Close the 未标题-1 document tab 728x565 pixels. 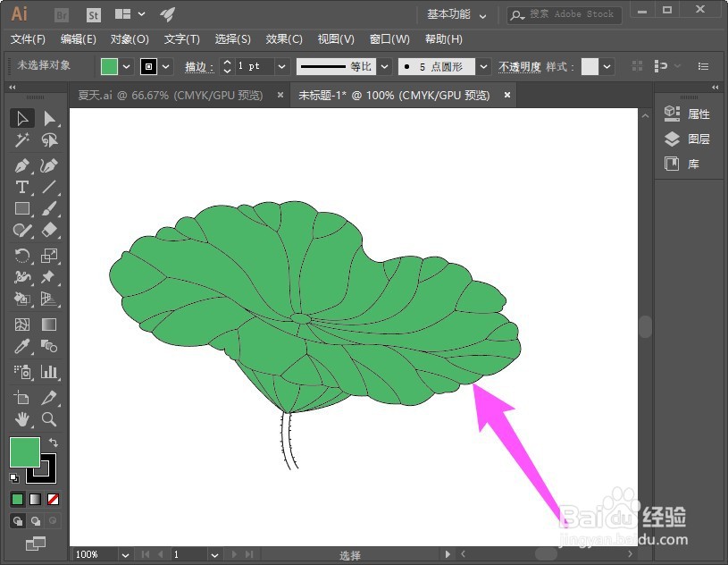click(x=507, y=95)
